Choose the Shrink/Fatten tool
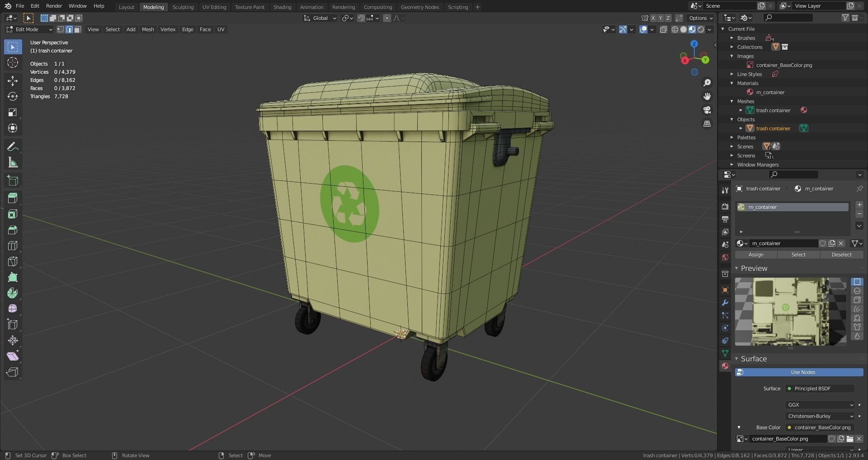This screenshot has height=460, width=868. click(13, 340)
